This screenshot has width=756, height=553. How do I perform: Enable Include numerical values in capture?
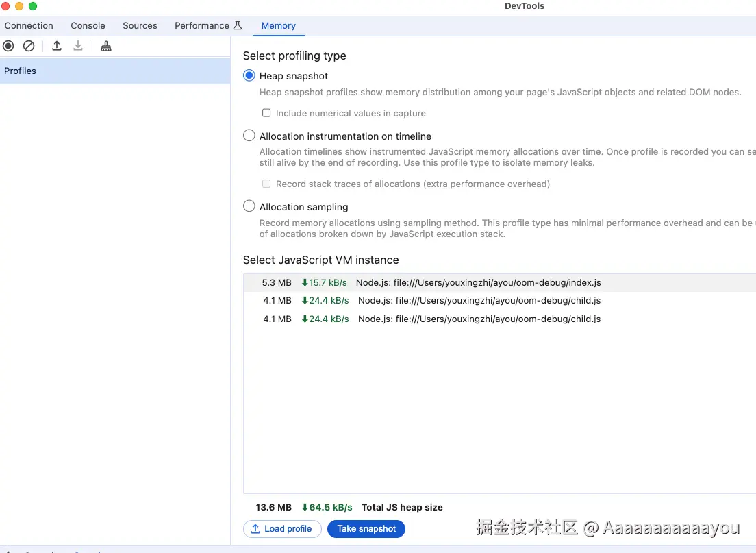click(266, 113)
